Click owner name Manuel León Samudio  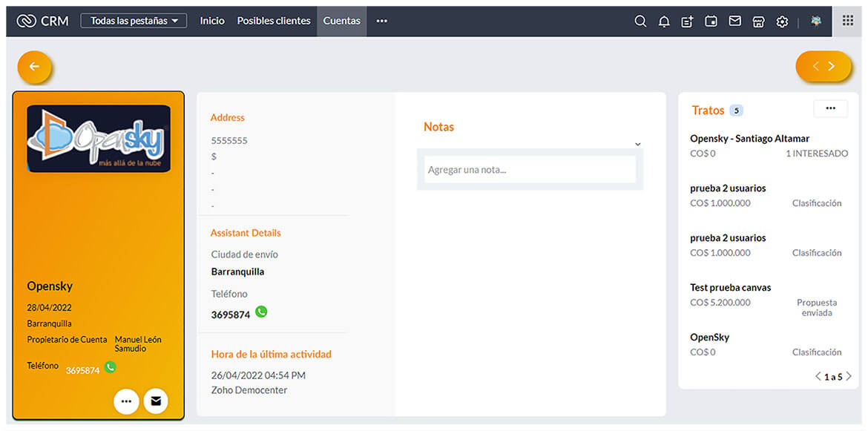click(138, 343)
